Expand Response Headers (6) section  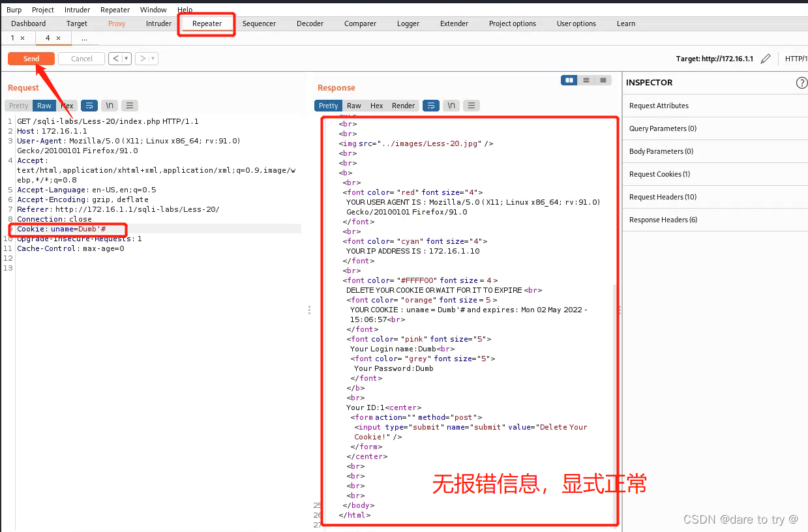tap(715, 220)
